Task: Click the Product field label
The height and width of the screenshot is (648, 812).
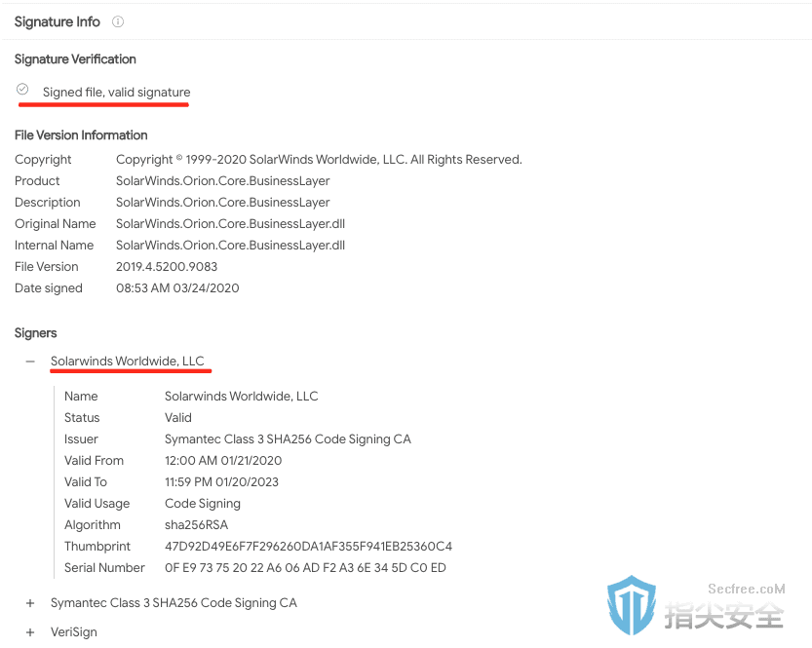Action: (x=37, y=181)
